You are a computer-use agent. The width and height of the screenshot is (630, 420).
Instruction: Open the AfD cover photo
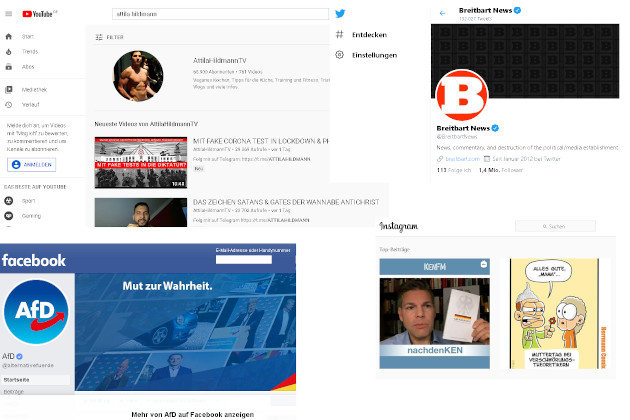click(185, 332)
